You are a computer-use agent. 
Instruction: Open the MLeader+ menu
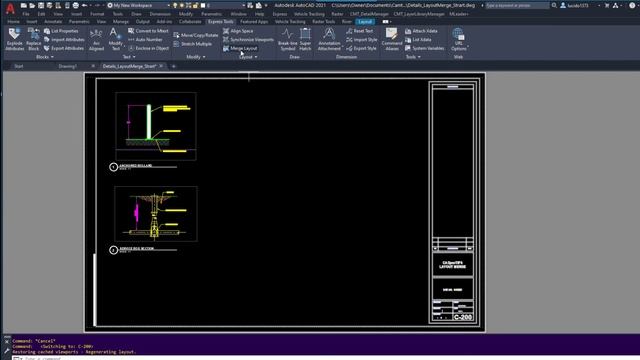coord(459,14)
